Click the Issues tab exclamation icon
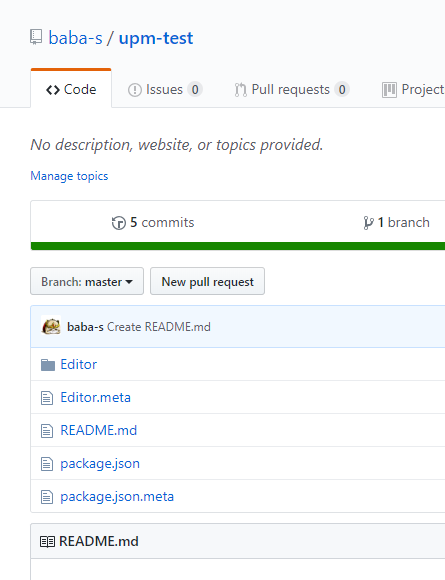The image size is (445, 580). pos(135,90)
